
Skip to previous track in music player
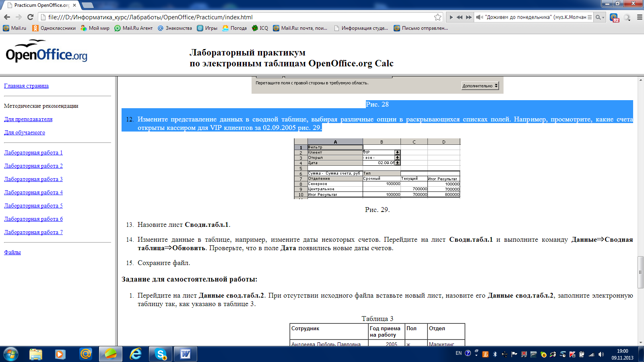(460, 17)
